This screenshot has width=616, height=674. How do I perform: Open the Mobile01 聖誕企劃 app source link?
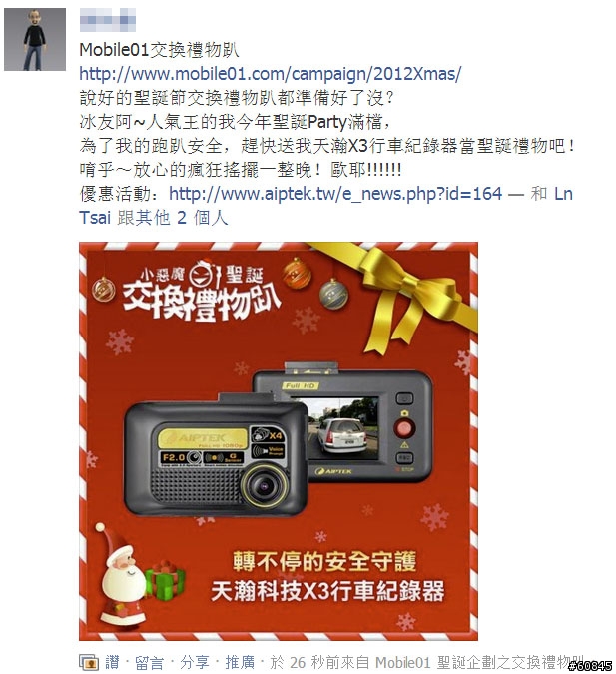click(x=479, y=662)
